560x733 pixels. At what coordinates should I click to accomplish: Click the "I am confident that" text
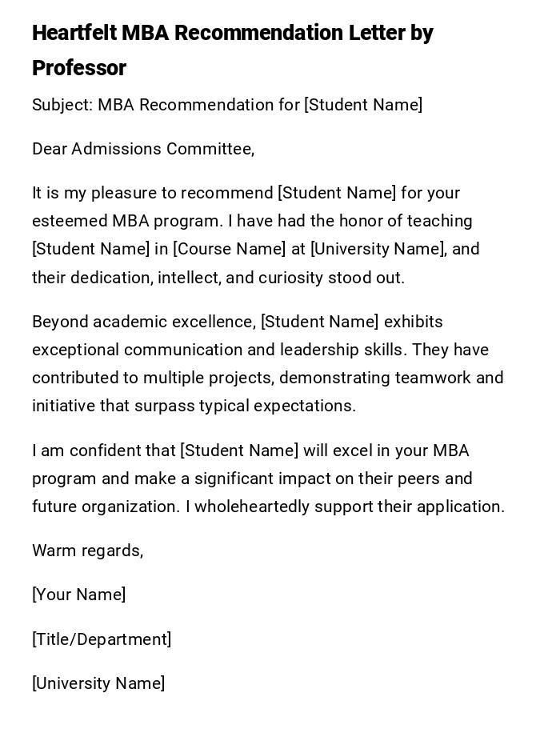[x=104, y=451]
